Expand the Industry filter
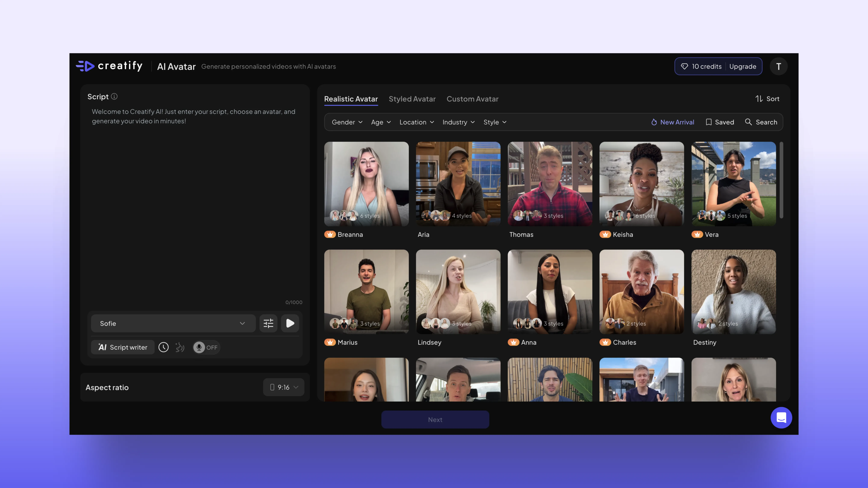Viewport: 868px width, 488px height. click(459, 122)
